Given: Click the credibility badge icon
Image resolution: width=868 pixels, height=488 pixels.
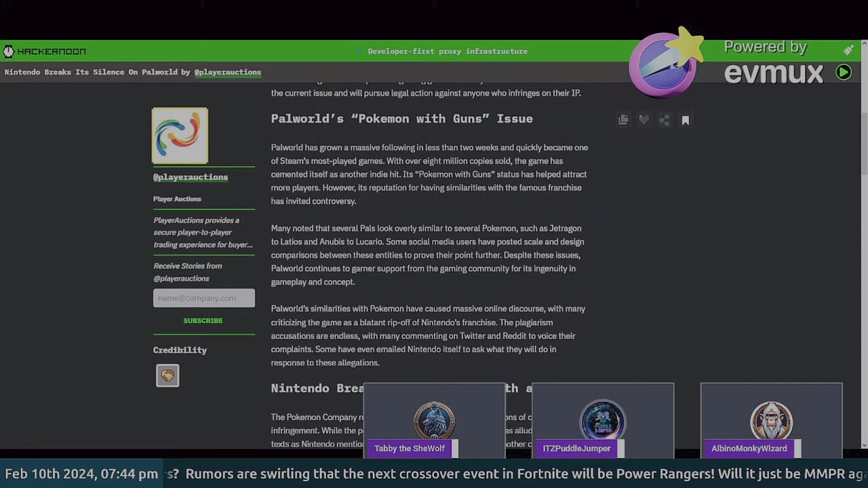Looking at the screenshot, I should (167, 375).
